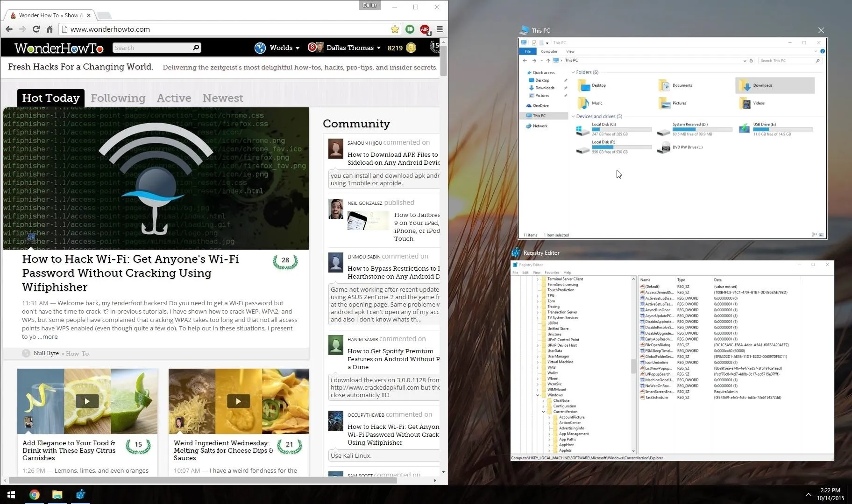
Task: Open the Worlds dropdown menu
Action: tap(284, 48)
